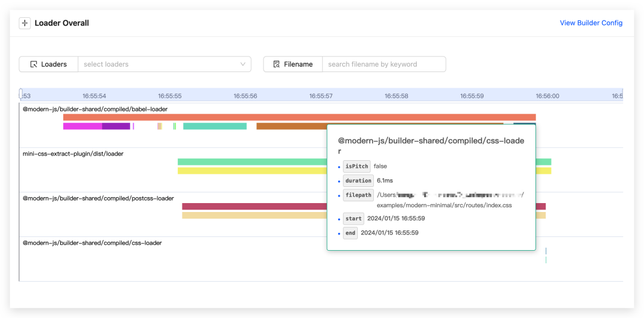Click the 16:55:54 timeline tick label

tap(94, 96)
